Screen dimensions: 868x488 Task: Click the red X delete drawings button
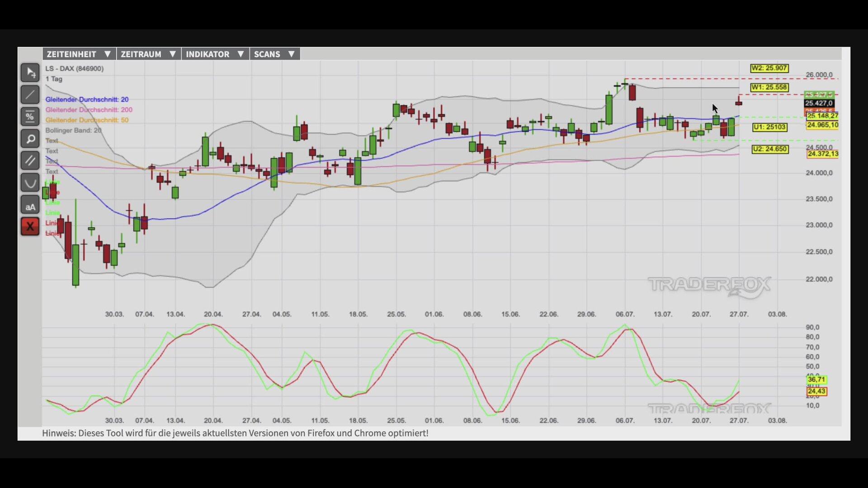[30, 226]
